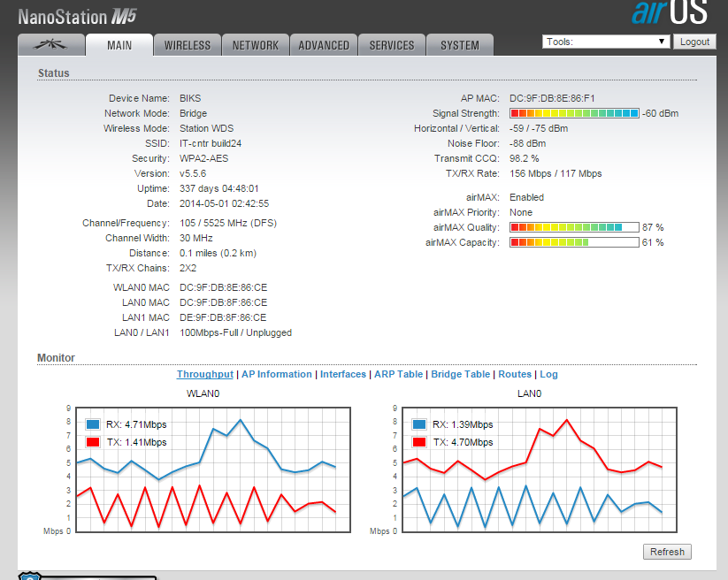This screenshot has height=580, width=728.
Task: Select the uptime value 337 days 04:48:01
Action: (x=219, y=188)
